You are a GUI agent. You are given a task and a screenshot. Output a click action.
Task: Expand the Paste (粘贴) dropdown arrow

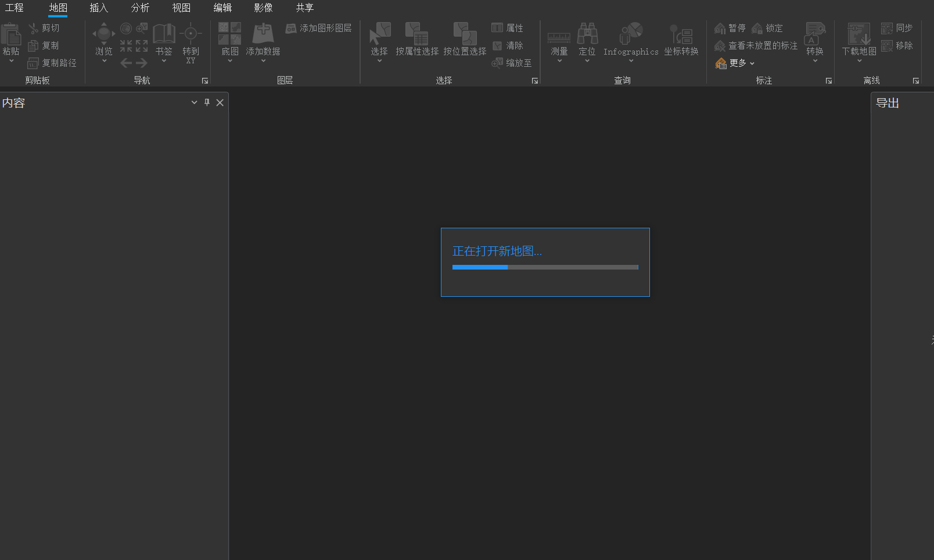(11, 60)
